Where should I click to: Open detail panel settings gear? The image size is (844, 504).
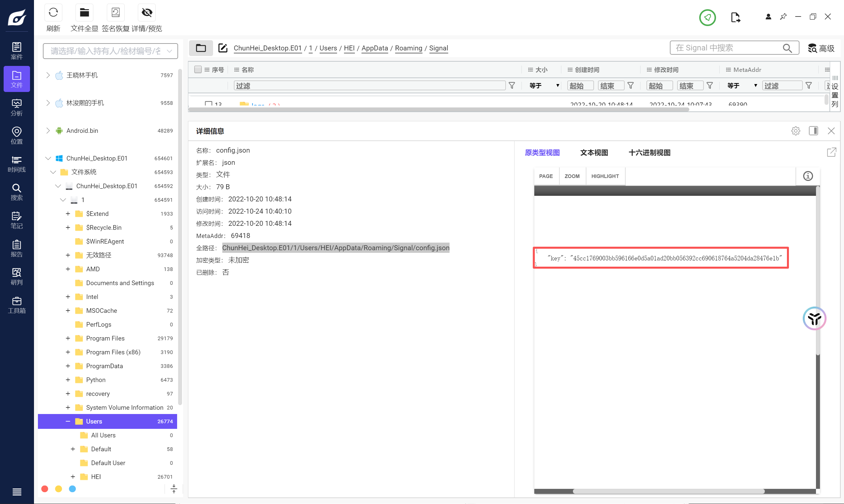coord(795,131)
